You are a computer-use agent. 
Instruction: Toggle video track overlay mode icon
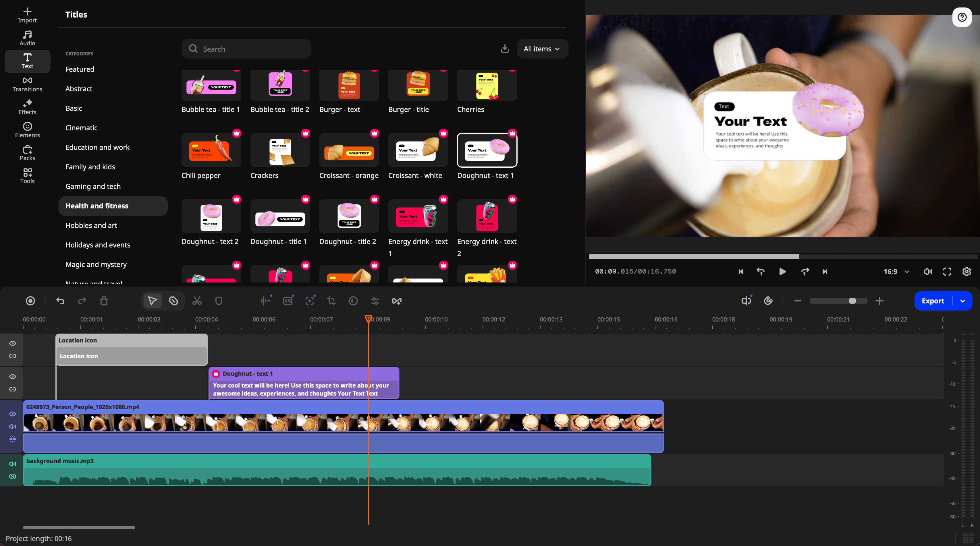(13, 439)
